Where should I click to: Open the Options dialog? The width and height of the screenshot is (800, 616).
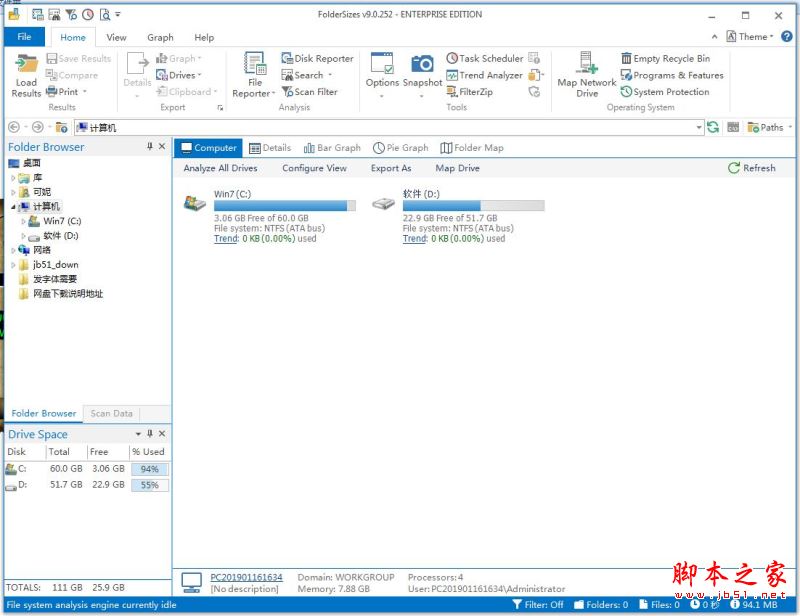click(x=382, y=75)
